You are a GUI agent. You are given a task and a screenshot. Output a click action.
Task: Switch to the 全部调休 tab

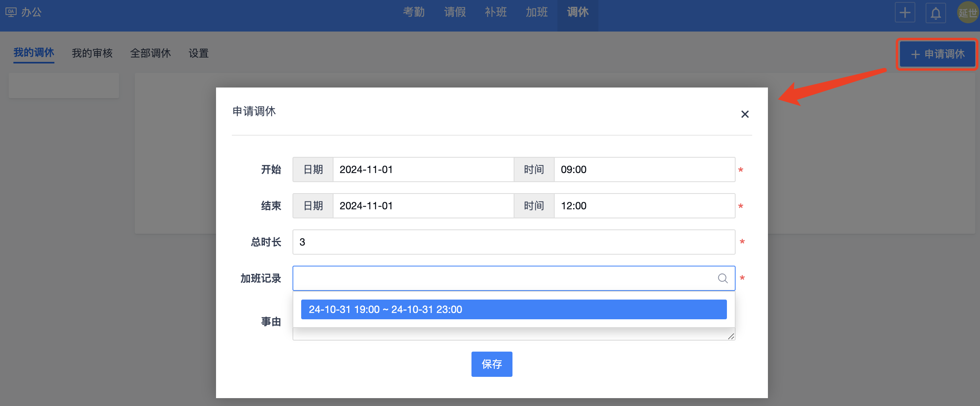point(151,53)
